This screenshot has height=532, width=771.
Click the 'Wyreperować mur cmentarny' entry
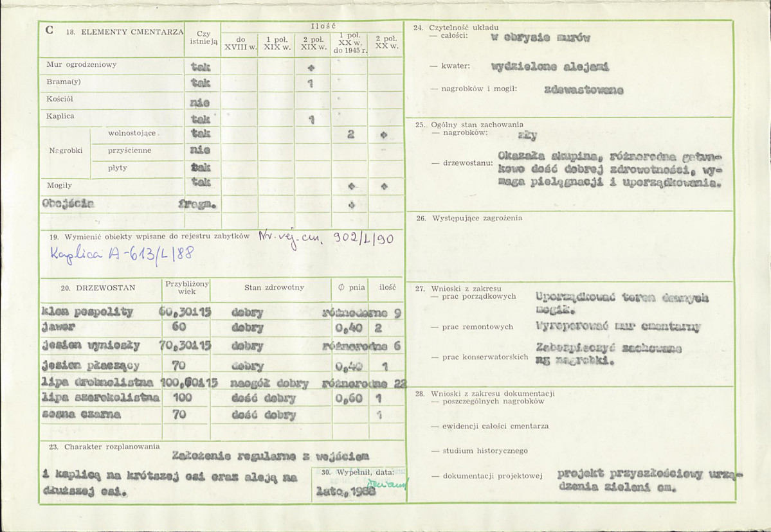pos(617,326)
